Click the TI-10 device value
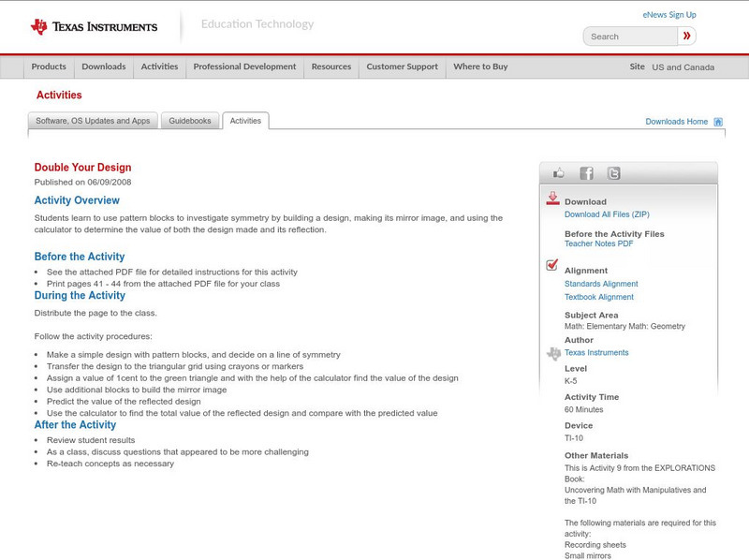This screenshot has height=560, width=749. coord(574,438)
